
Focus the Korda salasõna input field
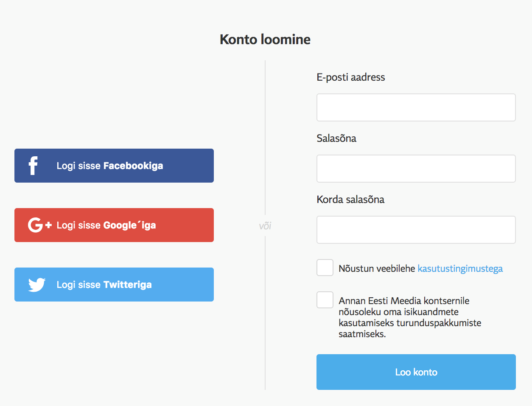point(416,230)
